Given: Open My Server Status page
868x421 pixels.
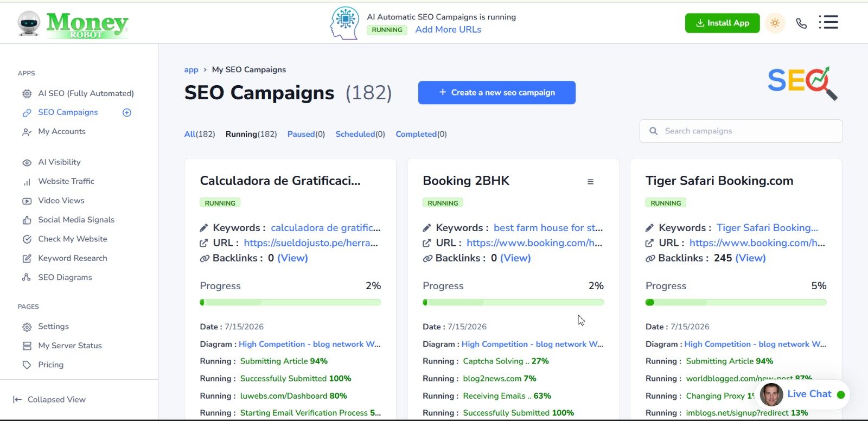Looking at the screenshot, I should click(70, 346).
